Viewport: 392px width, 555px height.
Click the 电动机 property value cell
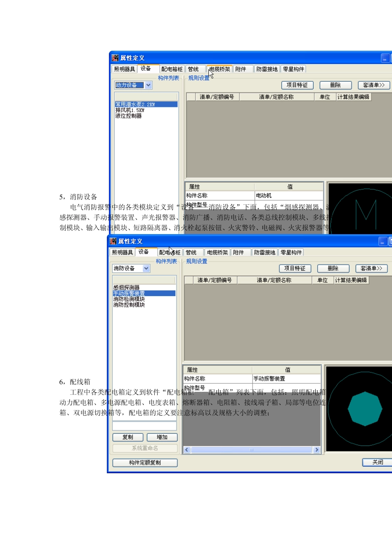tap(289, 196)
